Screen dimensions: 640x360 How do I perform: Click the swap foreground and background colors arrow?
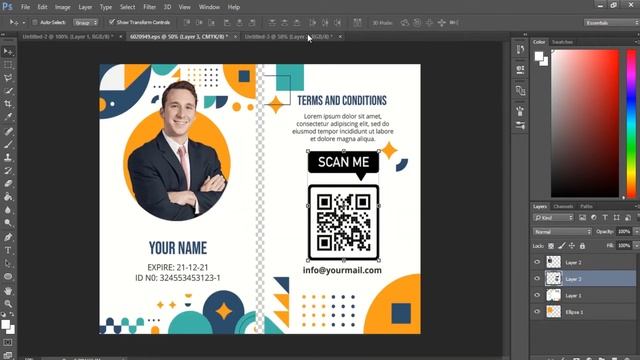click(x=11, y=314)
